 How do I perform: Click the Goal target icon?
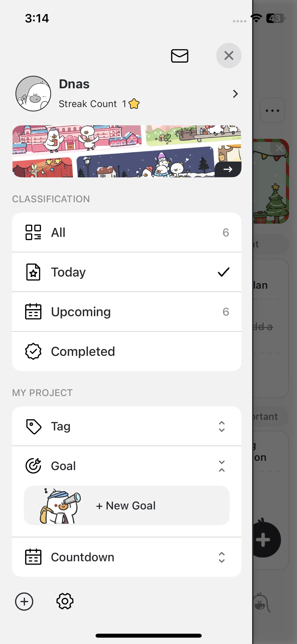pyautogui.click(x=33, y=466)
